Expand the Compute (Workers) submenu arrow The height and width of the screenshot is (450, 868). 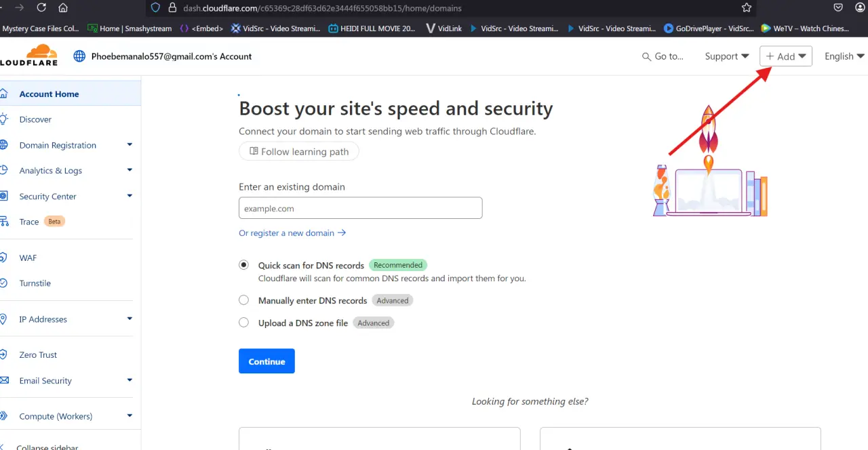(130, 416)
